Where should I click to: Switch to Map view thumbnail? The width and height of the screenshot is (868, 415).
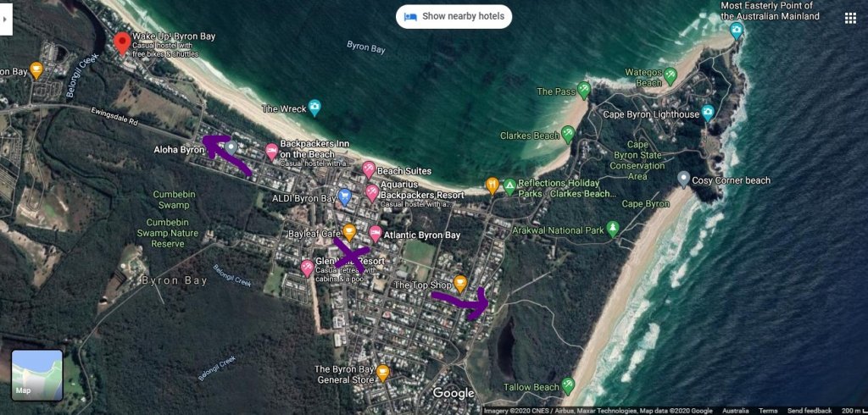click(x=37, y=374)
